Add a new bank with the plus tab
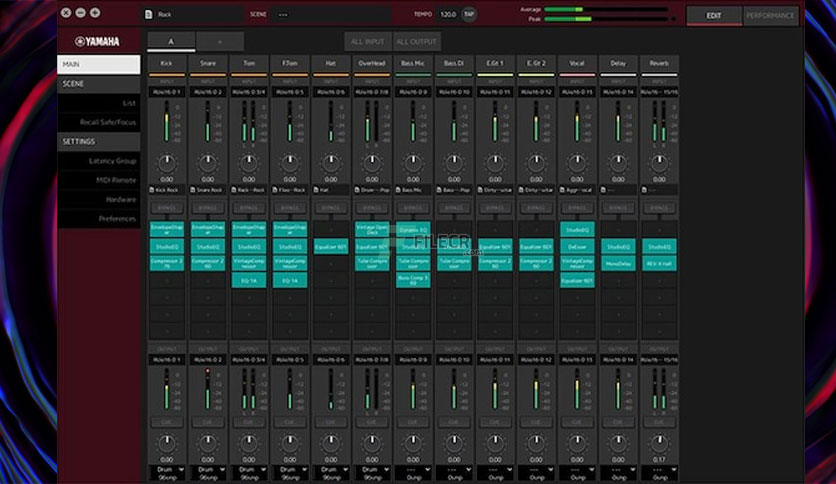Viewport: 836px width, 484px height. click(220, 42)
